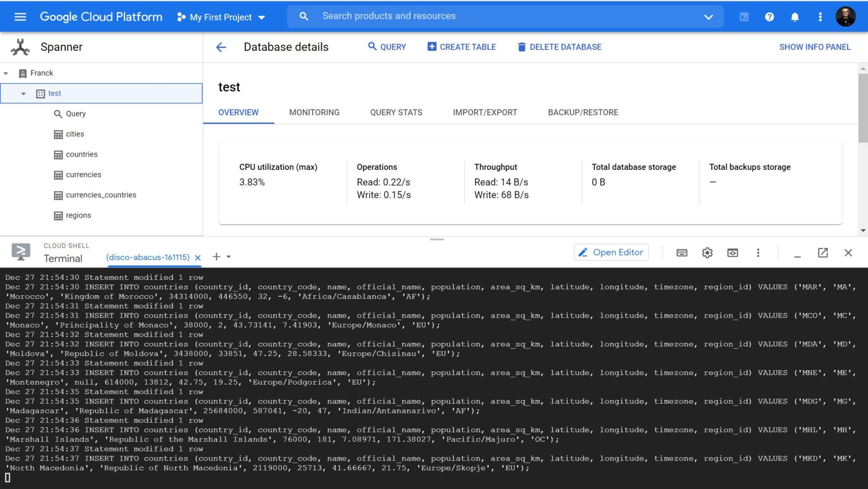Close the Cloud Shell panel
The width and height of the screenshot is (868, 489).
coord(848,253)
